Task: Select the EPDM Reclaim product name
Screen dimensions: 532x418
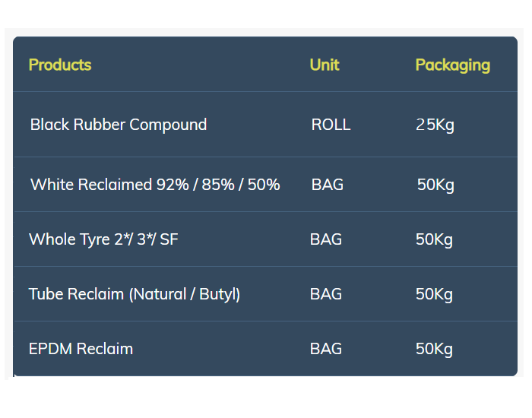Action: (x=81, y=349)
